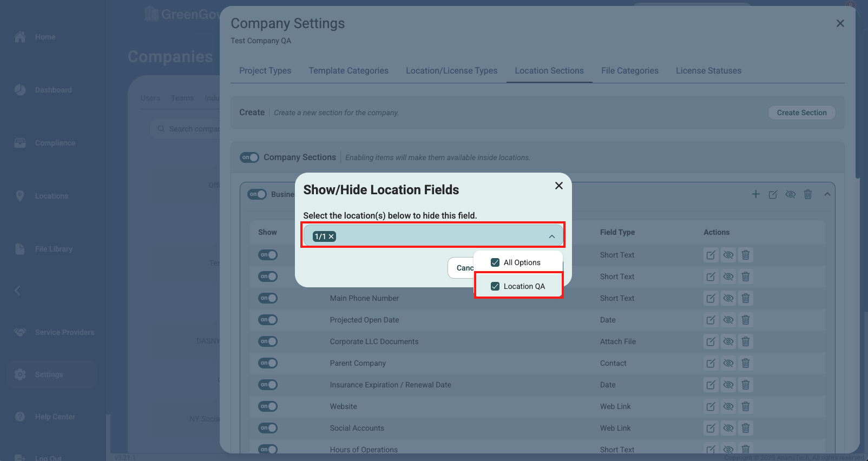Click the plus icon to add a field
Image resolution: width=868 pixels, height=461 pixels.
click(x=755, y=194)
